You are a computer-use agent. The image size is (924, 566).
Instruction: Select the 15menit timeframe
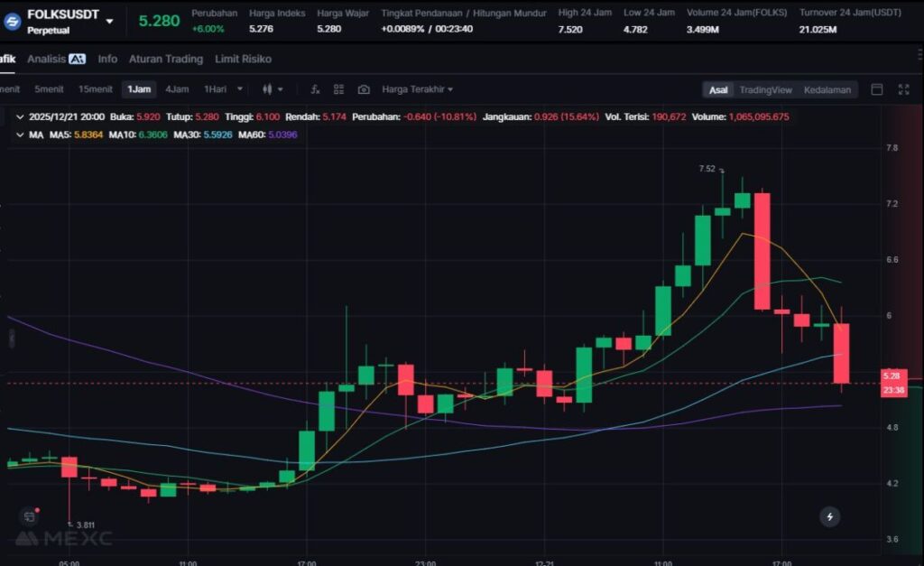(95, 89)
